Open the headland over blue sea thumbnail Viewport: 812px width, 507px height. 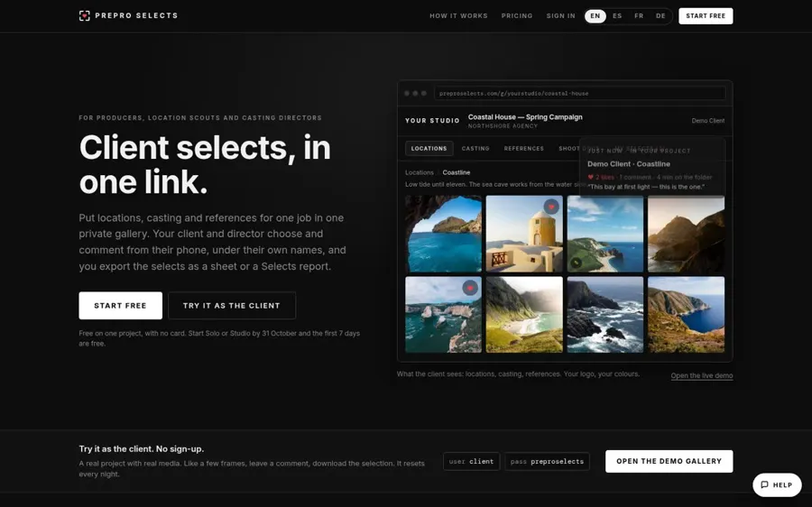coord(686,314)
